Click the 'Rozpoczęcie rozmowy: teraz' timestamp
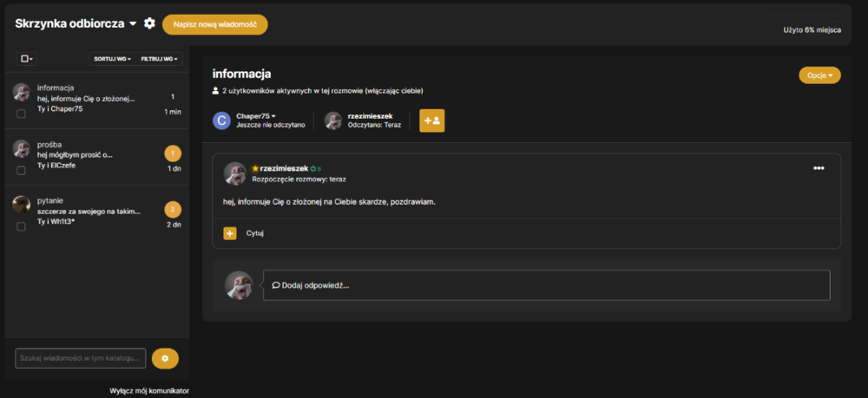Viewport: 868px width, 398px height. click(x=299, y=179)
